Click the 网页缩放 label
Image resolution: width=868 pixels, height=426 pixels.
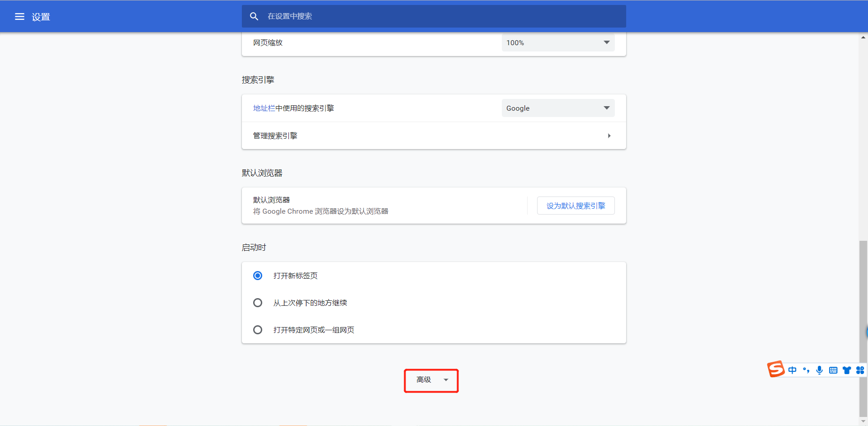[x=268, y=43]
